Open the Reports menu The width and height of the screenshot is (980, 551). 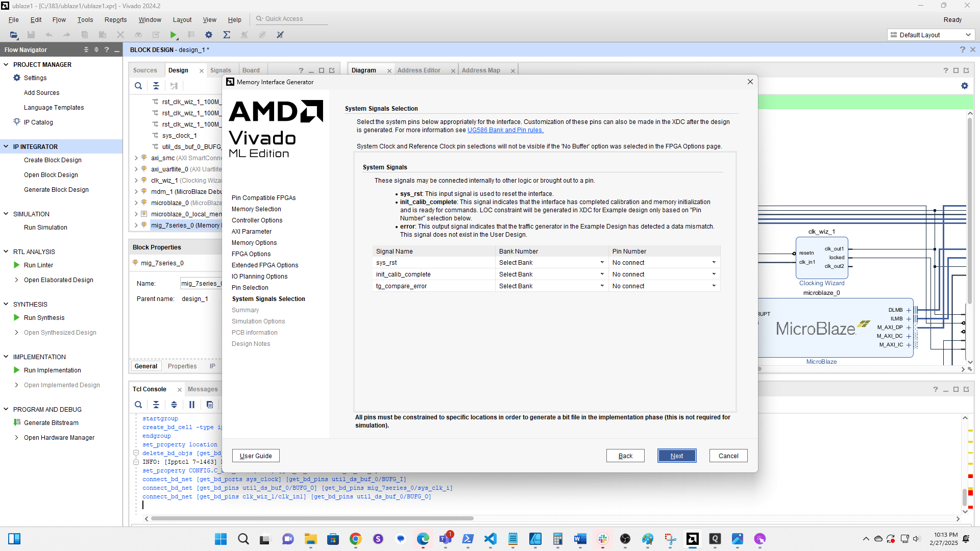coord(115,19)
